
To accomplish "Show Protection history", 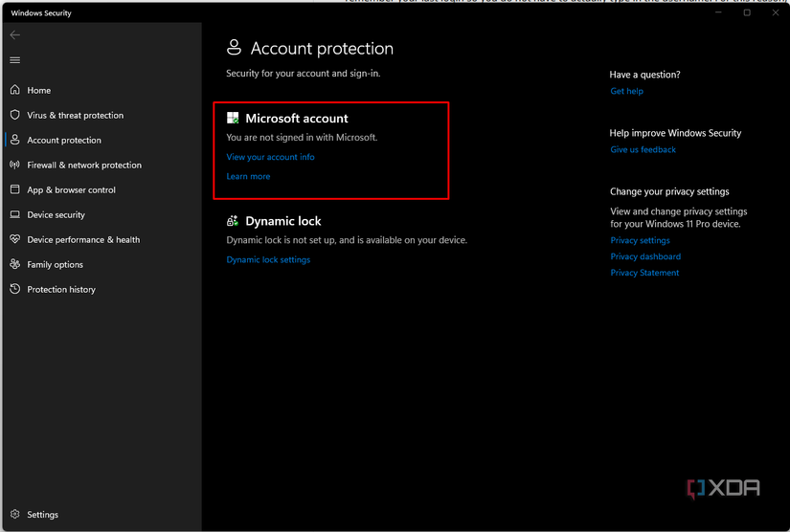I will 61,289.
